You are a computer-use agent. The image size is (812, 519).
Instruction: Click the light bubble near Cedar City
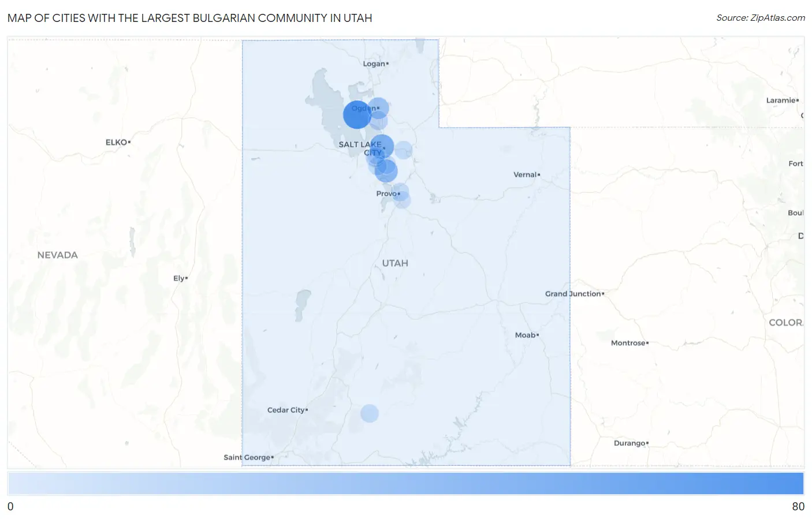click(x=370, y=413)
